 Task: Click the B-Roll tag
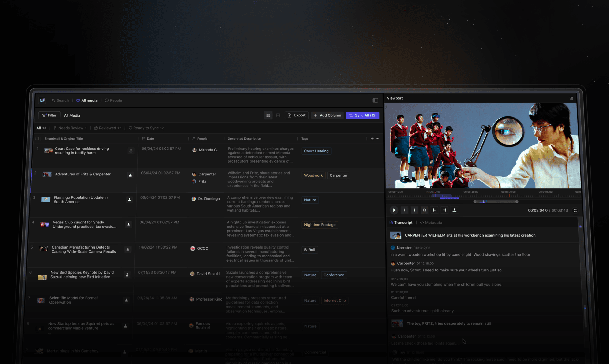click(310, 250)
